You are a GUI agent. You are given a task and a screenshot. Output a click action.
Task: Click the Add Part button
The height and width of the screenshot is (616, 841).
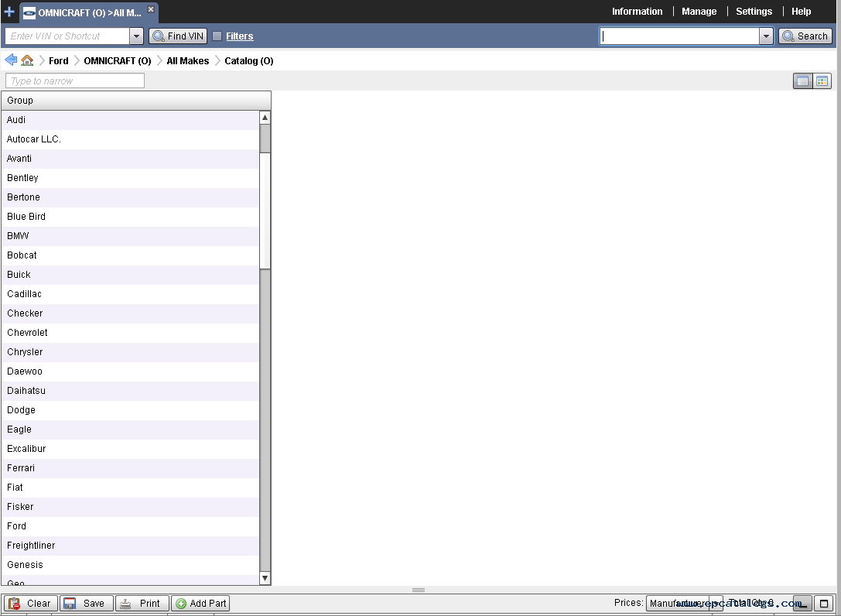click(x=200, y=604)
